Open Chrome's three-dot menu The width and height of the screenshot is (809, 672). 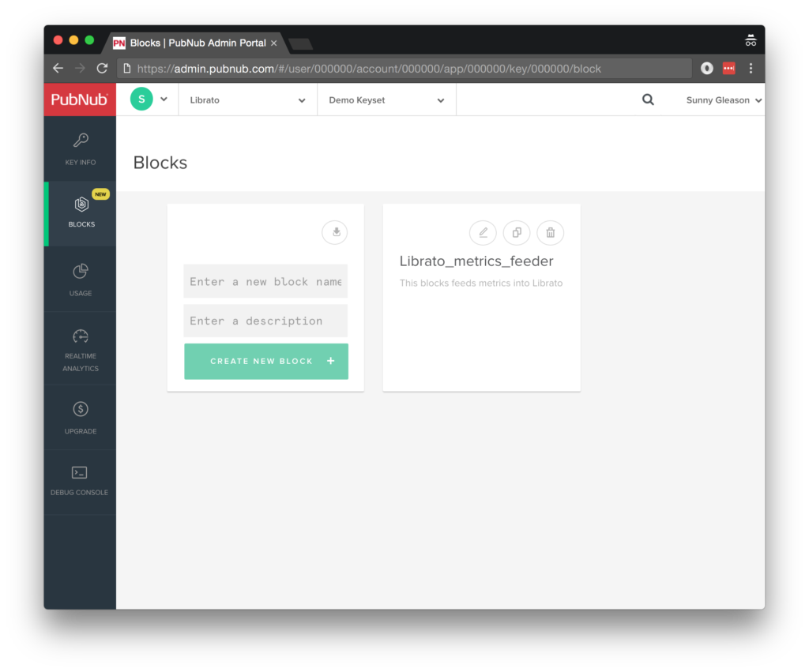tap(751, 69)
